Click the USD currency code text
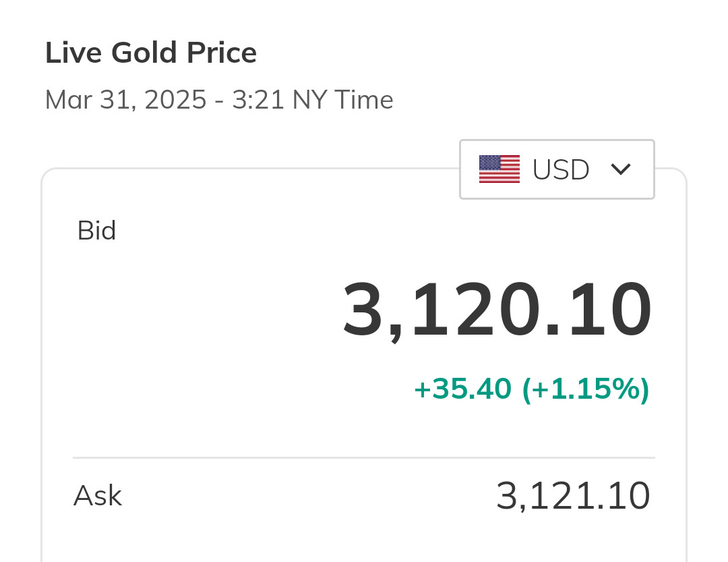The image size is (728, 562). click(561, 170)
